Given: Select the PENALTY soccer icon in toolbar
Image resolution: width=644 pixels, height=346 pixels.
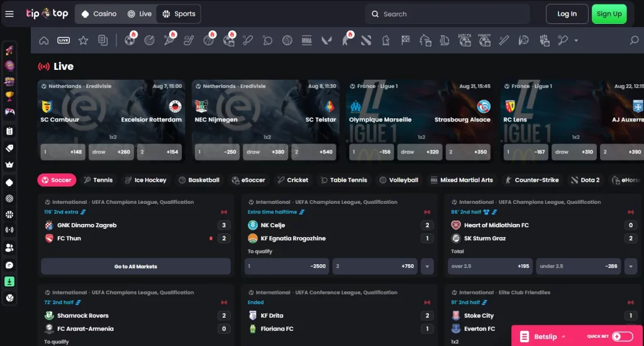Looking at the screenshot, I should (485, 40).
